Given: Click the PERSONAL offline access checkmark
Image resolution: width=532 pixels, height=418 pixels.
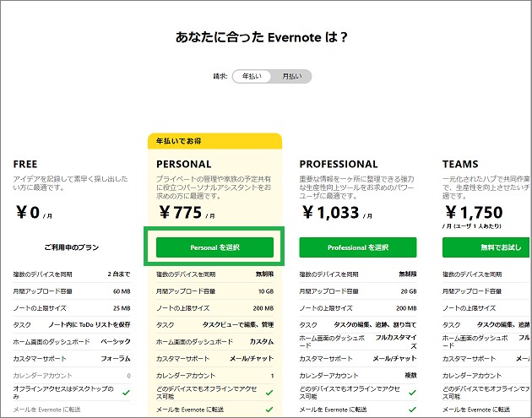Looking at the screenshot, I should pyautogui.click(x=269, y=393).
